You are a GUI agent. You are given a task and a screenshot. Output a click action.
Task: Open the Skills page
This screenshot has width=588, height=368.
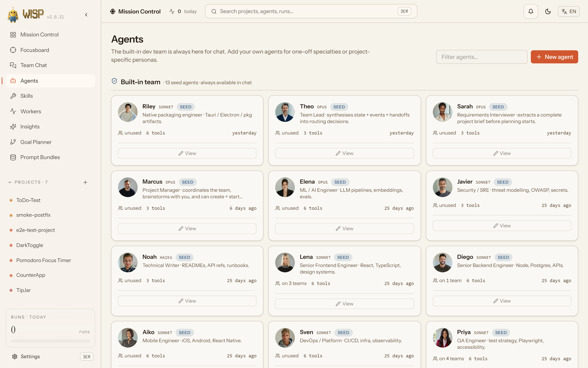pos(50,96)
